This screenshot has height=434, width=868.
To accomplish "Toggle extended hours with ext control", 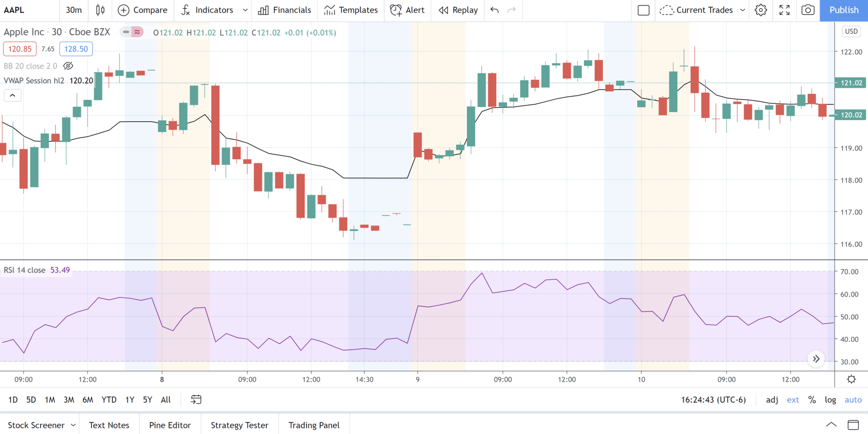I will coord(793,400).
